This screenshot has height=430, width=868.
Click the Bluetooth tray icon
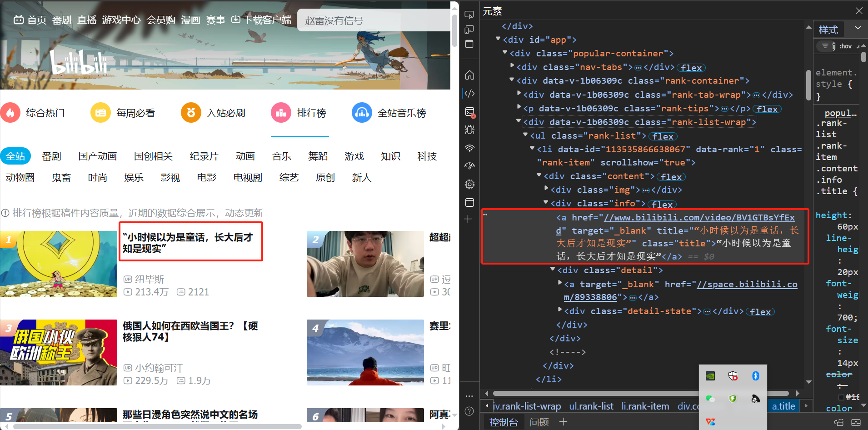click(755, 376)
